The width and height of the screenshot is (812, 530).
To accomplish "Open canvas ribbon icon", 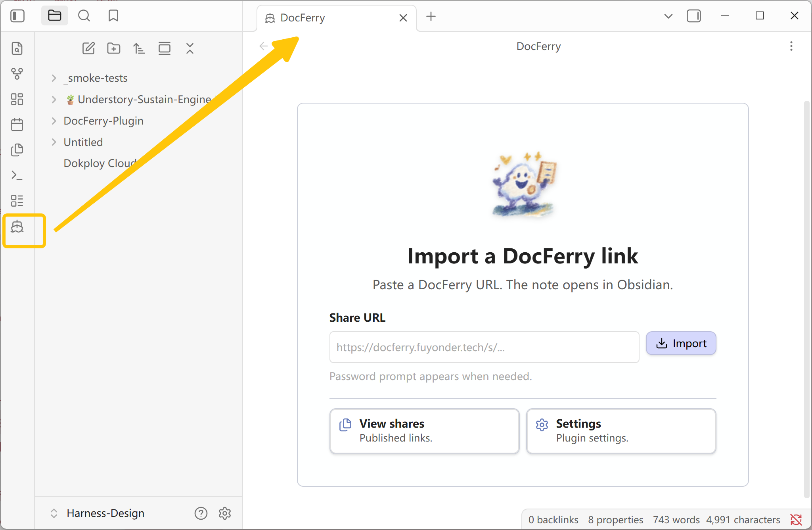I will pyautogui.click(x=17, y=99).
